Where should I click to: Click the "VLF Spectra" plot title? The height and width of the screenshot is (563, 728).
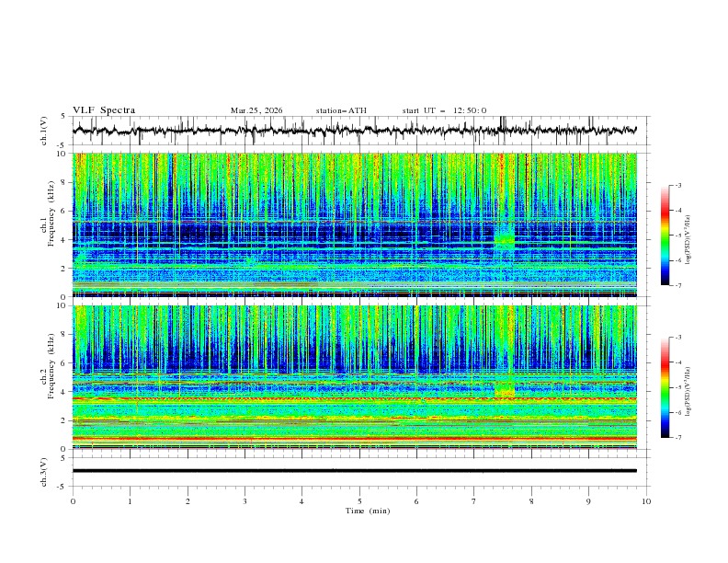(x=104, y=110)
